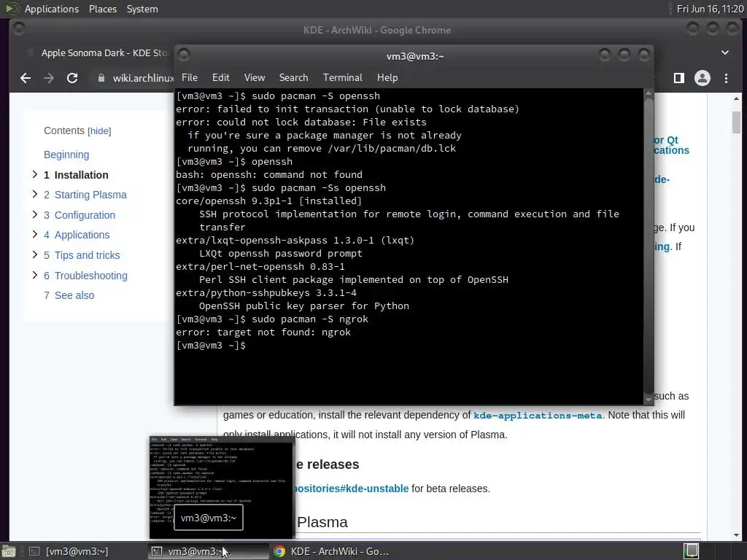Jump to the Beginning of the wiki page

(x=66, y=155)
